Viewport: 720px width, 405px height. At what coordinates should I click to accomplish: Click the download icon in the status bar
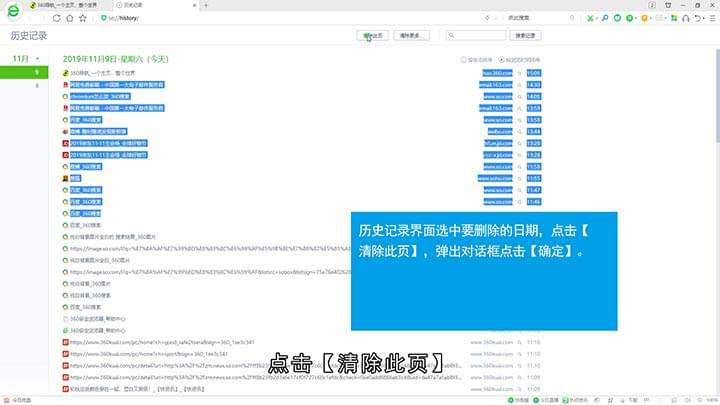tap(623, 400)
